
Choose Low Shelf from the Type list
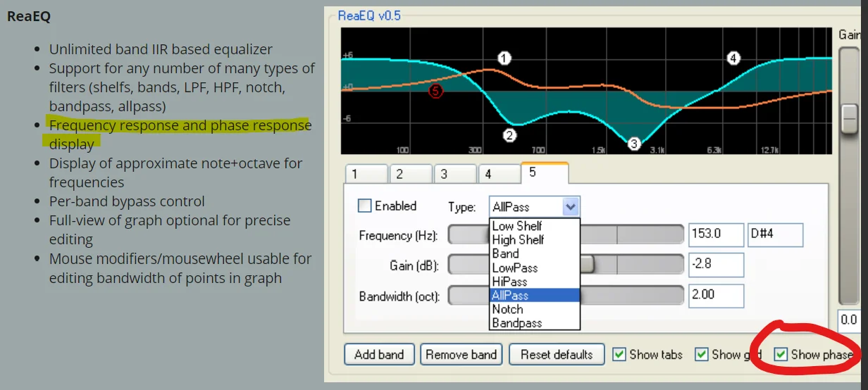tap(535, 226)
